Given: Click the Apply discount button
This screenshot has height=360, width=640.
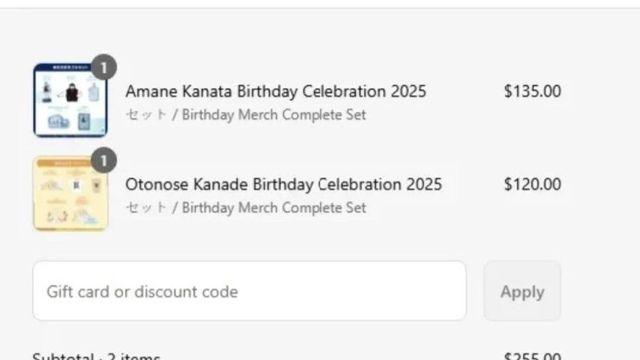Looking at the screenshot, I should click(522, 291).
